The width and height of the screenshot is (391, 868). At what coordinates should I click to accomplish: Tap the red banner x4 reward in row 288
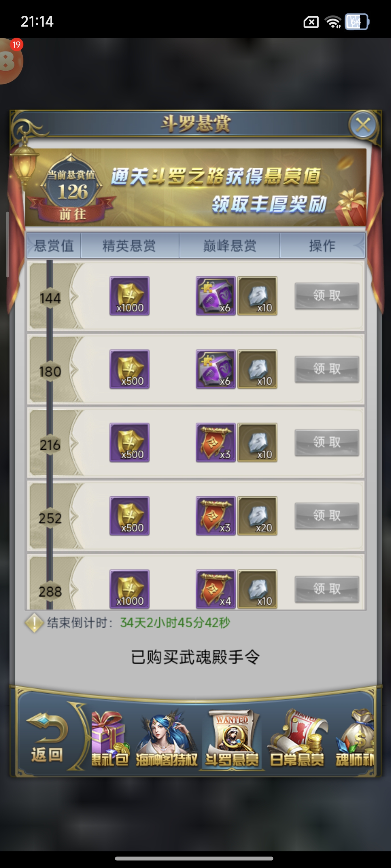coord(216,589)
